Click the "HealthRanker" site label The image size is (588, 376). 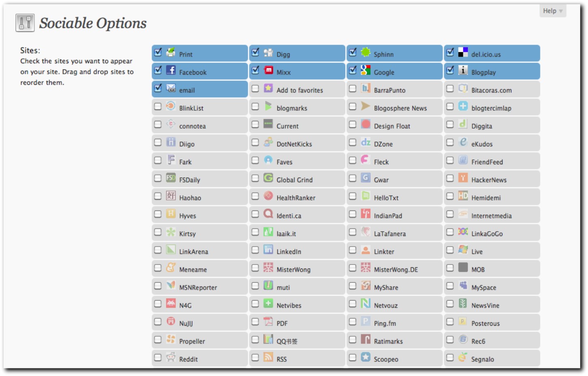(296, 198)
